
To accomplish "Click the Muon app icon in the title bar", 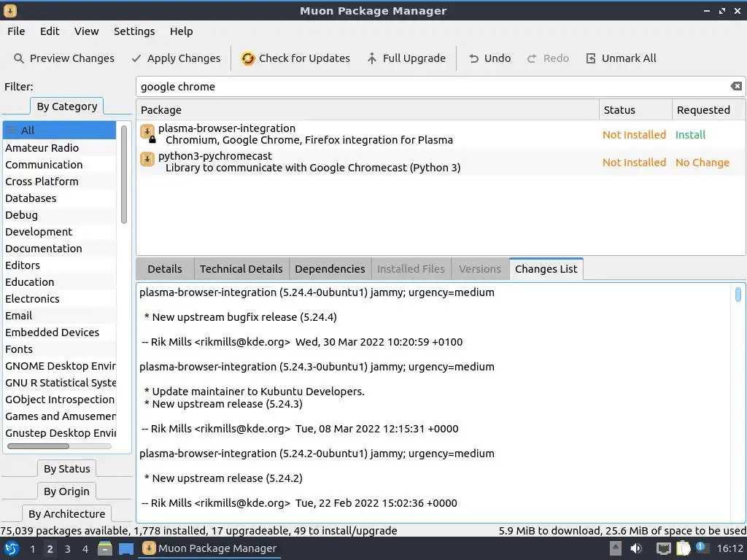I will [x=10, y=10].
